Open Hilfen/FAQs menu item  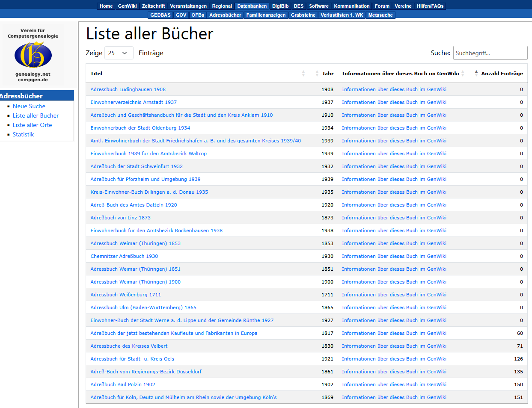click(x=430, y=6)
